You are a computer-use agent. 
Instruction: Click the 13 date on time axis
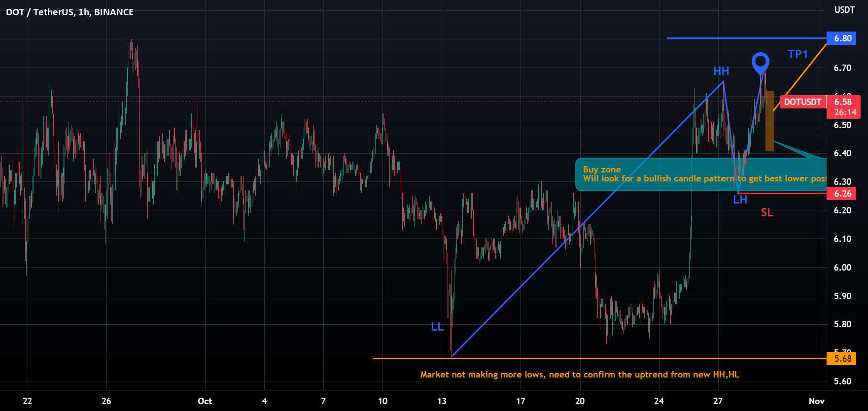[x=442, y=401]
